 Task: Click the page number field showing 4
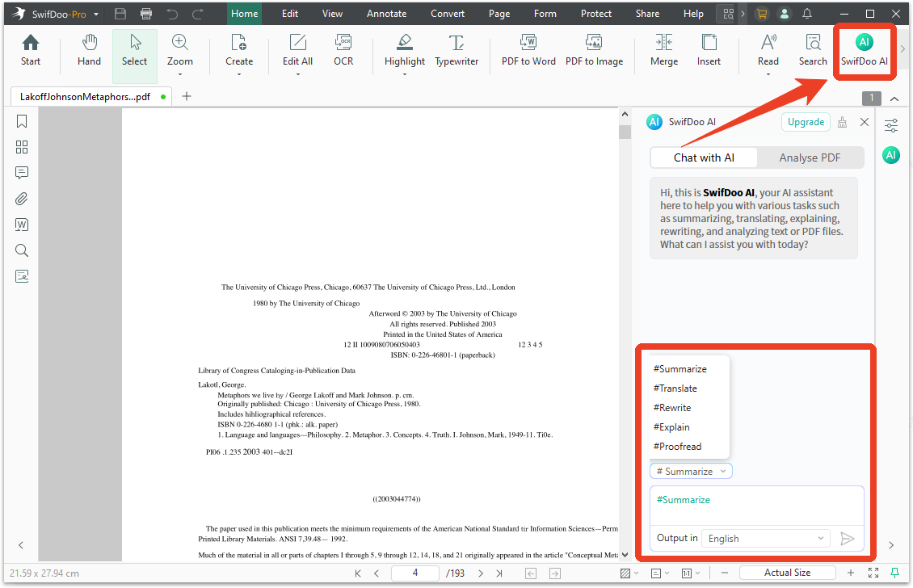tap(415, 573)
